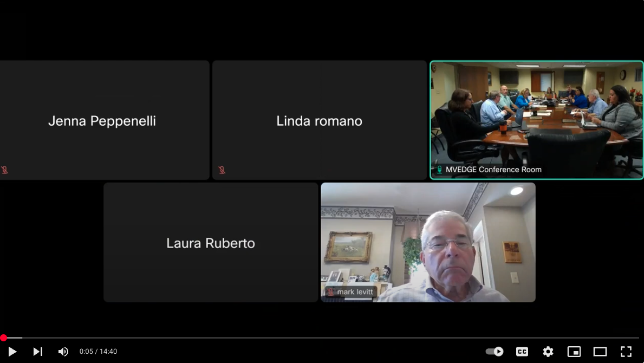Click Jenna Peppenelli's muted microphone icon
644x363 pixels.
(4, 170)
